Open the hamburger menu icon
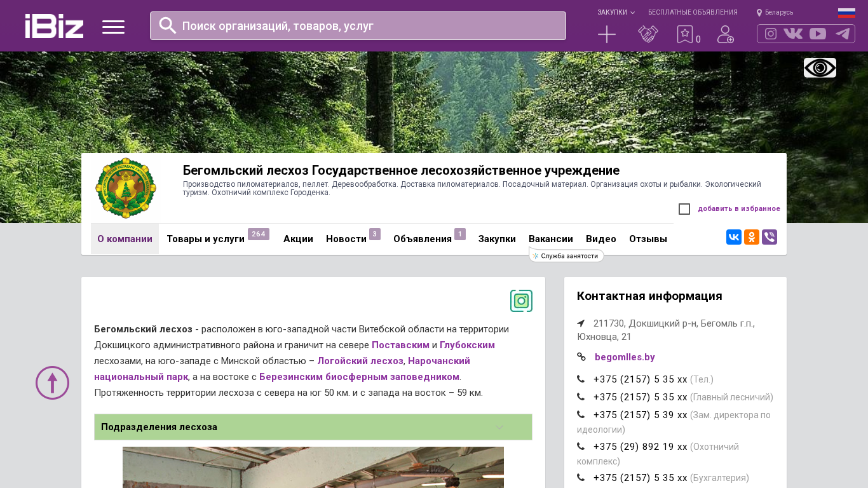 point(113,27)
